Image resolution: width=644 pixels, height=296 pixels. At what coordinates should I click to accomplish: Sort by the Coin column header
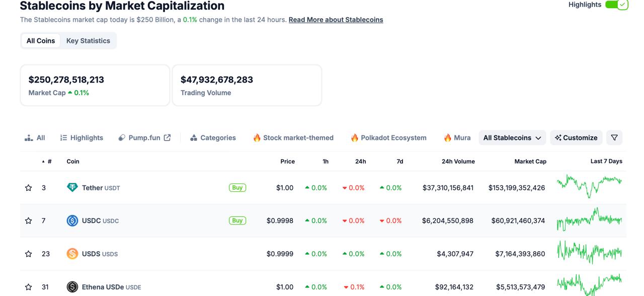[73, 162]
